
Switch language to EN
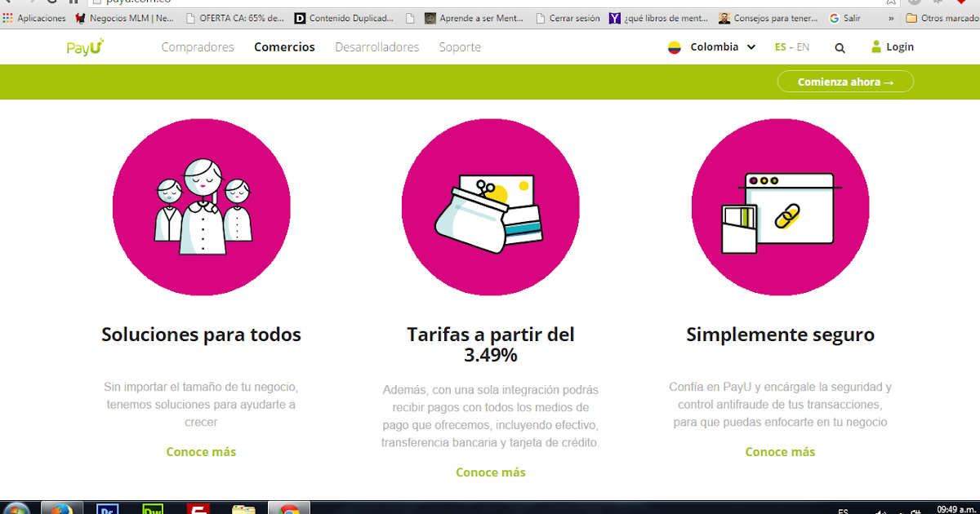[802, 47]
